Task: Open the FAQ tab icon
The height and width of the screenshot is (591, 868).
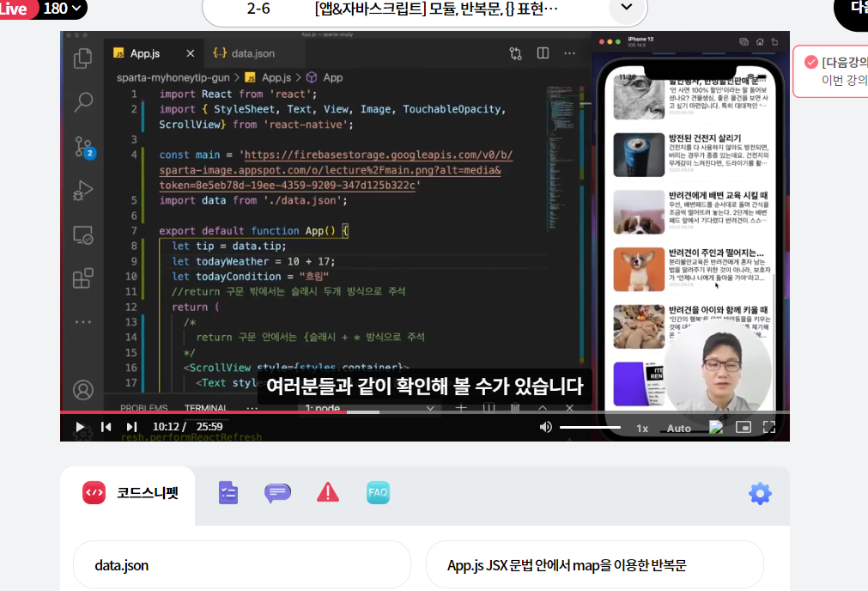Action: coord(378,493)
